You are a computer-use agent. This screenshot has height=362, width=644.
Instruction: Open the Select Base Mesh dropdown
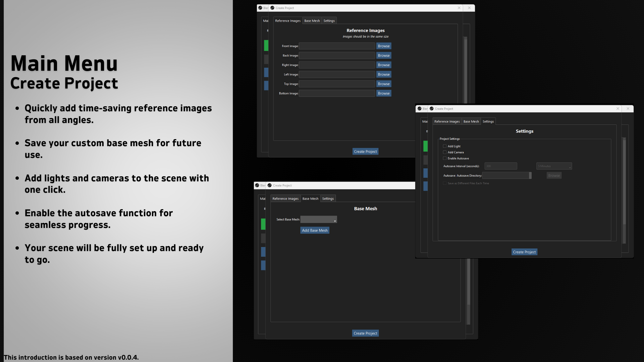click(x=319, y=220)
